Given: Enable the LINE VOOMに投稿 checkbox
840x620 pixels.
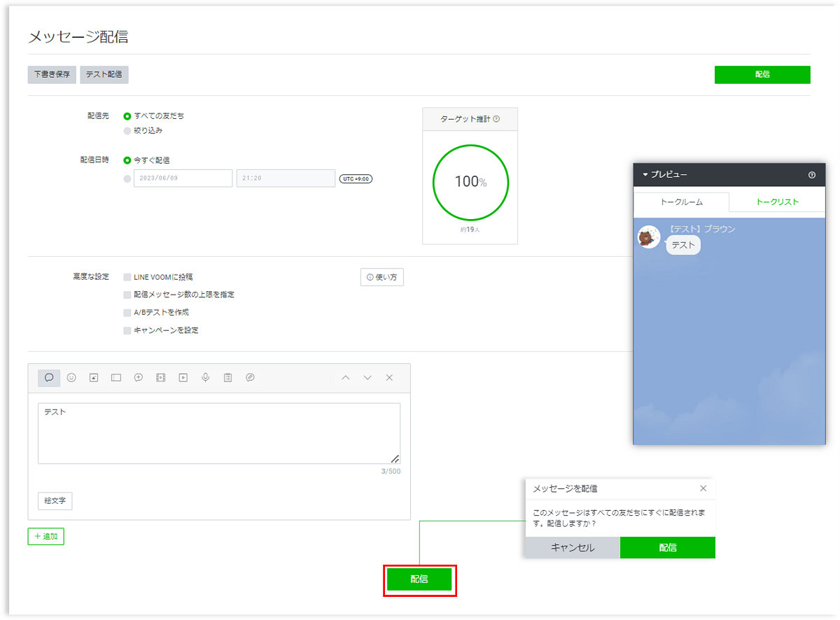Looking at the screenshot, I should (127, 278).
